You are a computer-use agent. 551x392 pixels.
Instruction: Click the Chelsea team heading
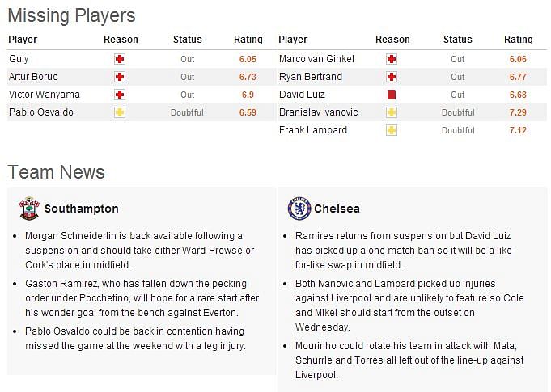click(x=337, y=209)
